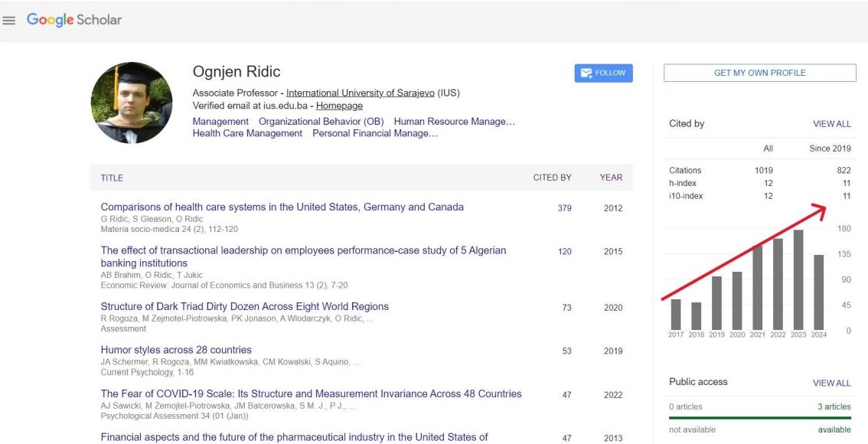Open the 3 articles available link
The width and height of the screenshot is (868, 444).
click(x=834, y=406)
